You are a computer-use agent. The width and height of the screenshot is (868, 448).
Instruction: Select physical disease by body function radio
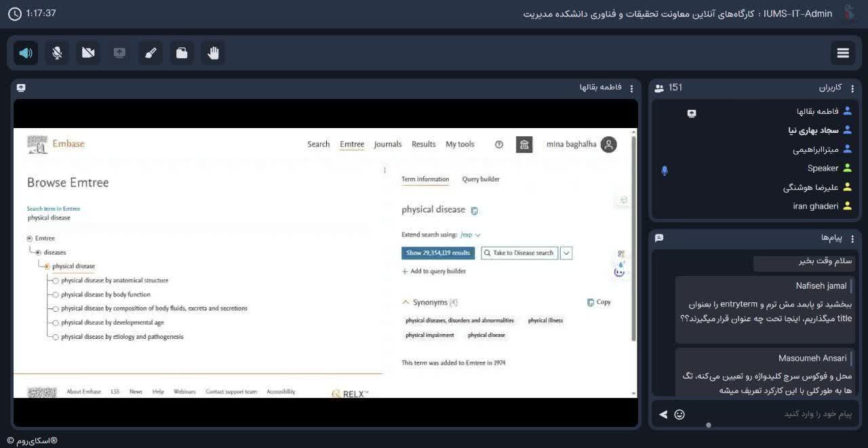(56, 294)
